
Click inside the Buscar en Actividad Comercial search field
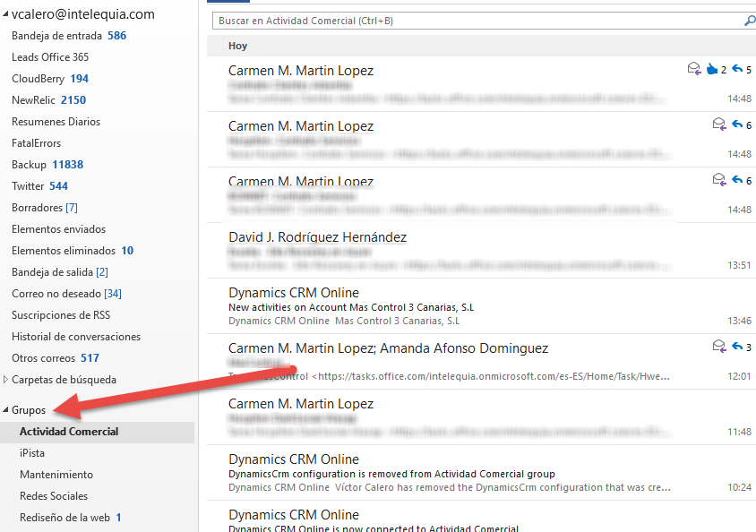coord(448,21)
